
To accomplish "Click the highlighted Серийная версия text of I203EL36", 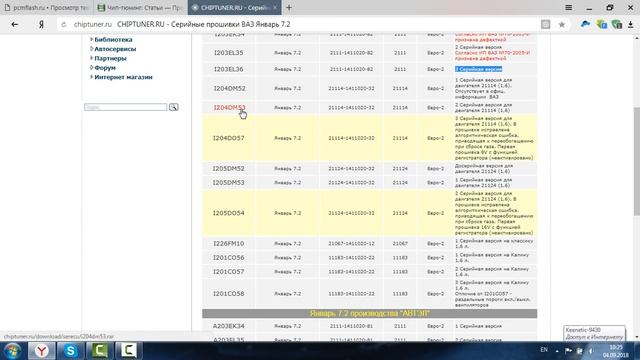I will pyautogui.click(x=478, y=69).
